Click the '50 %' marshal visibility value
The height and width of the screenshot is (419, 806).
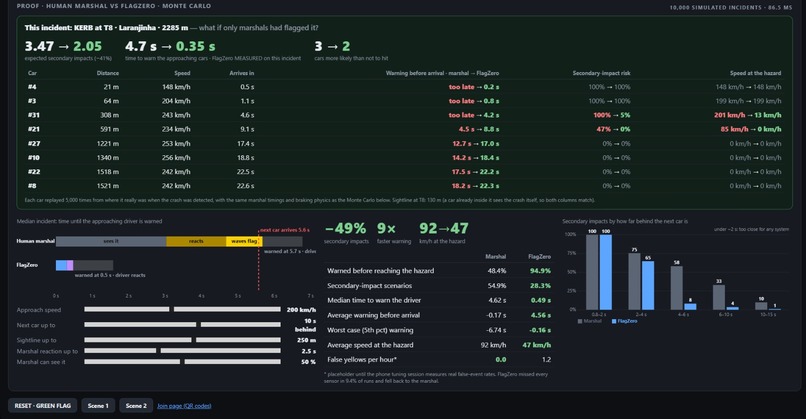point(308,362)
